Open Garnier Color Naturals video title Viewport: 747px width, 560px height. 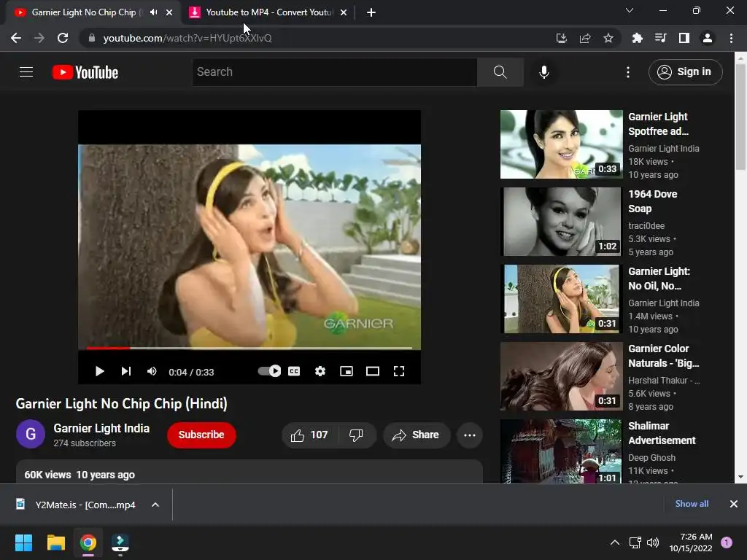[x=664, y=356]
